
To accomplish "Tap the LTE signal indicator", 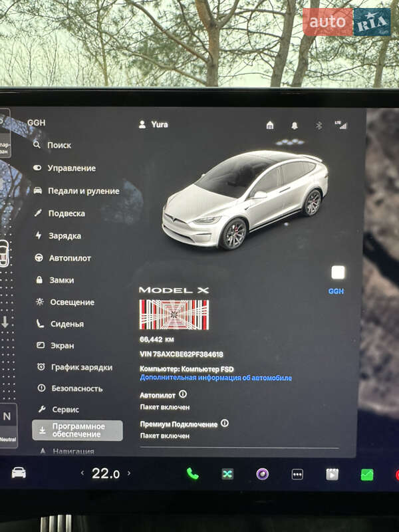I will pos(341,125).
